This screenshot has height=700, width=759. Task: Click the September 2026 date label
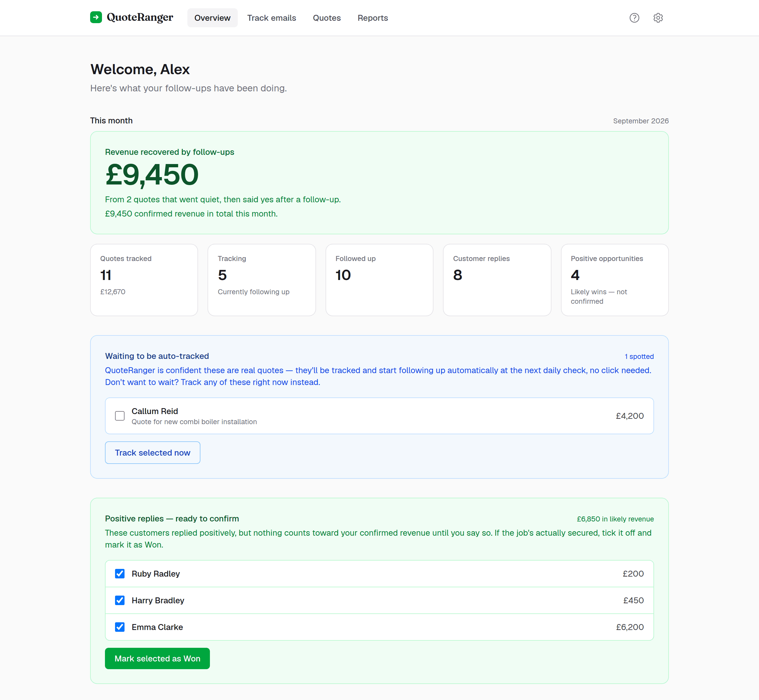coord(641,121)
